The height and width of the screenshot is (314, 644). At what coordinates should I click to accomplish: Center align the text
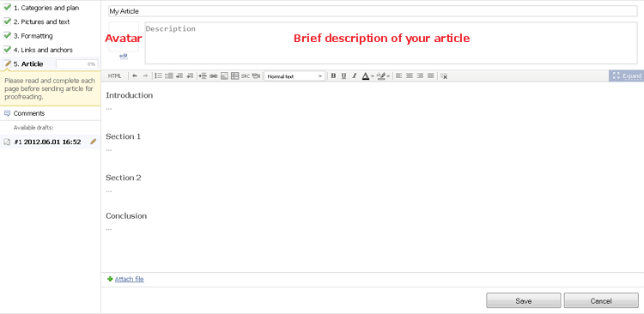[x=410, y=76]
